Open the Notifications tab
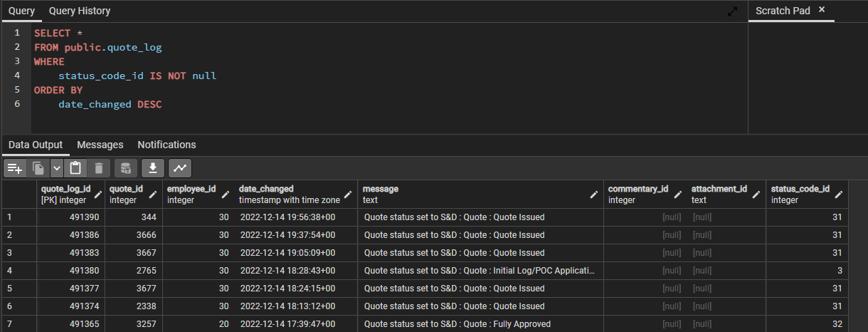 tap(166, 145)
